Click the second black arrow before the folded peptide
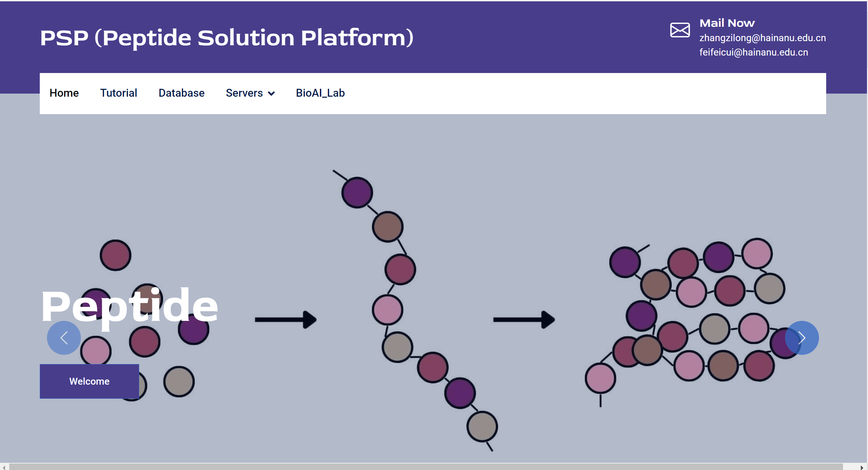Image resolution: width=868 pixels, height=470 pixels. coord(524,320)
